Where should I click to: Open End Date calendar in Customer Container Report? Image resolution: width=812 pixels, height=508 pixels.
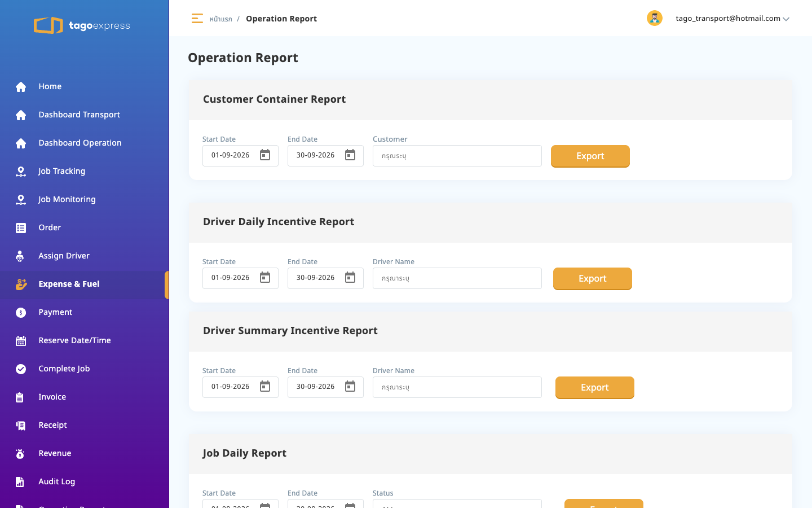(x=350, y=155)
